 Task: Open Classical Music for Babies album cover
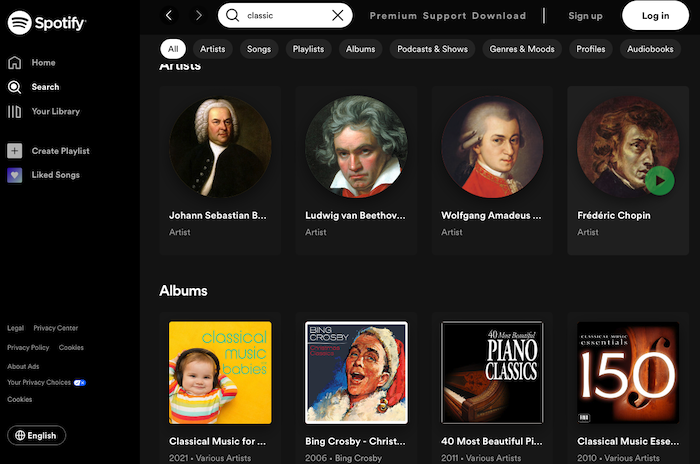coord(220,372)
